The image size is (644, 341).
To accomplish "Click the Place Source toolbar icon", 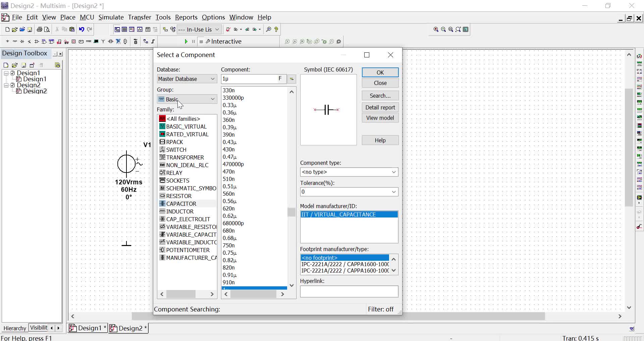I will tap(7, 42).
